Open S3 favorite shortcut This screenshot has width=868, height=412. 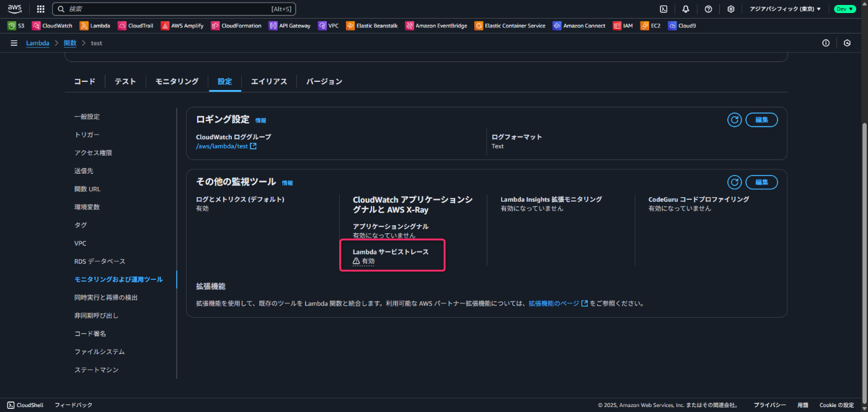[16, 26]
